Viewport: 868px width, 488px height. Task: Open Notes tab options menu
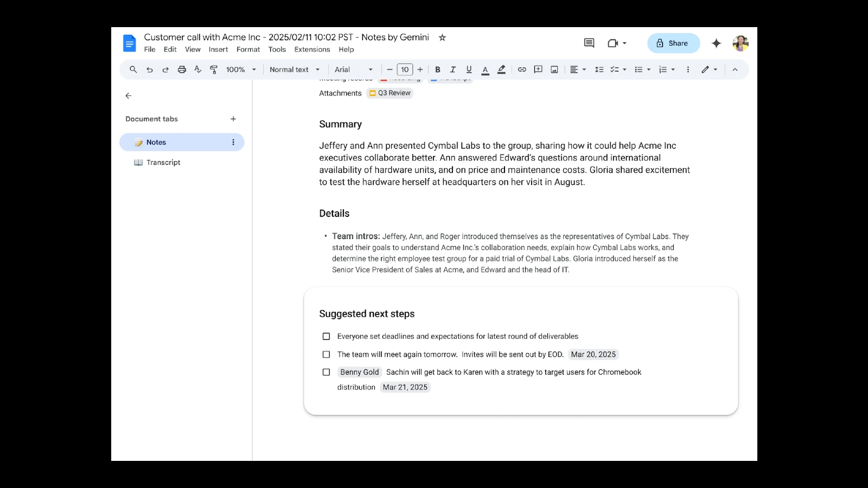click(233, 142)
